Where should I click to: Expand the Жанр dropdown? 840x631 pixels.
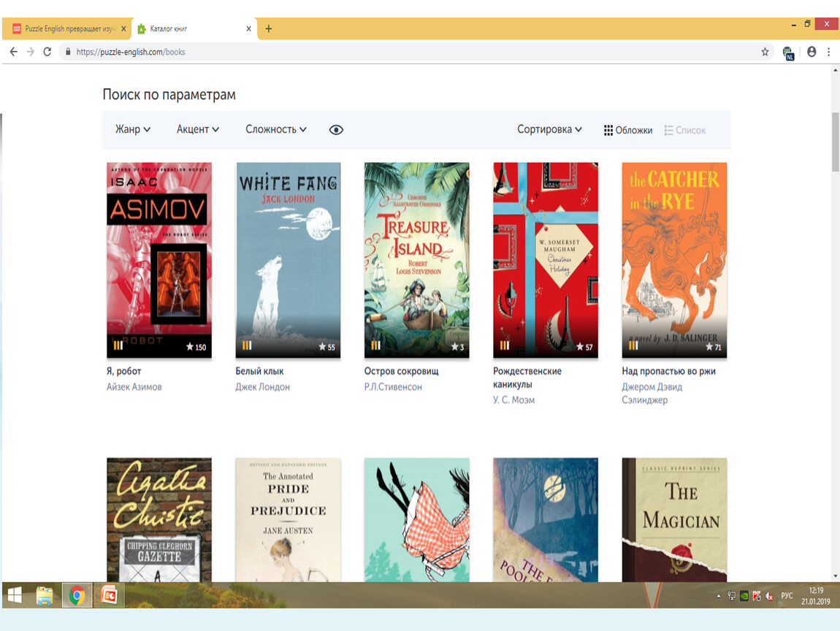133,129
